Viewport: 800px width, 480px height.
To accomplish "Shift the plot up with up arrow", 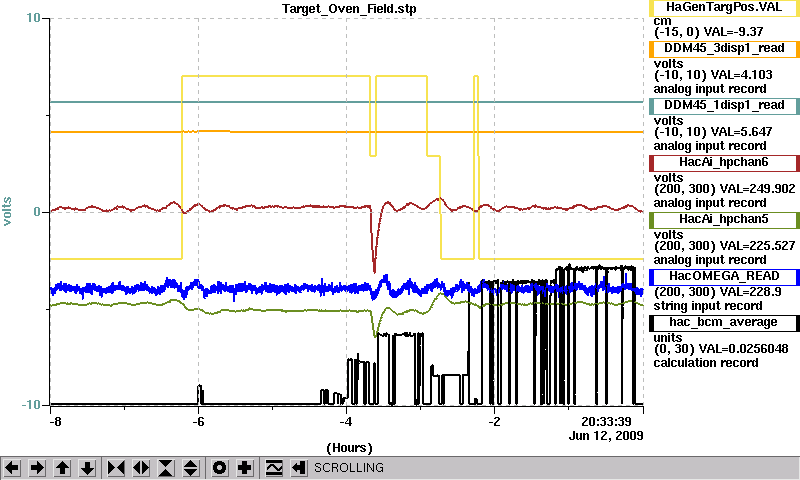I will 62,467.
